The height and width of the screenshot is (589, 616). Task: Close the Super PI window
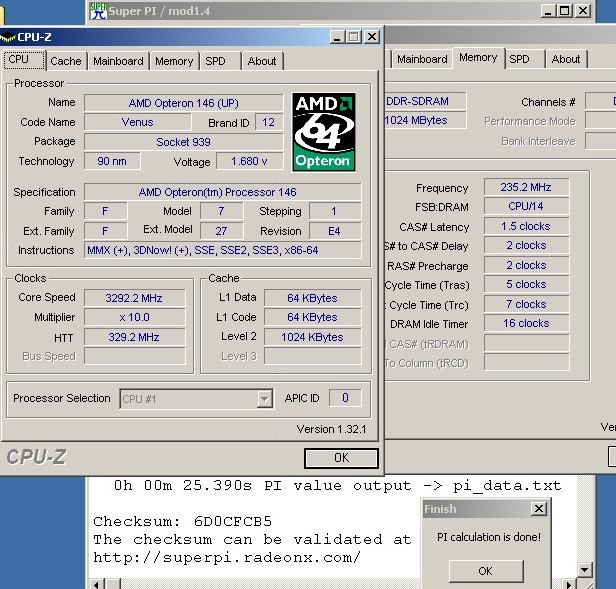click(583, 11)
